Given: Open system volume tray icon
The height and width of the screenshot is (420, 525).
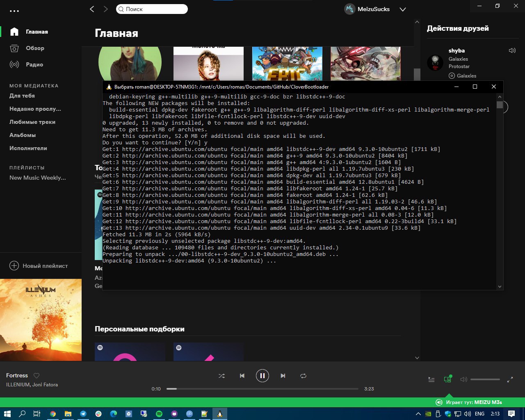Looking at the screenshot, I should (x=468, y=414).
